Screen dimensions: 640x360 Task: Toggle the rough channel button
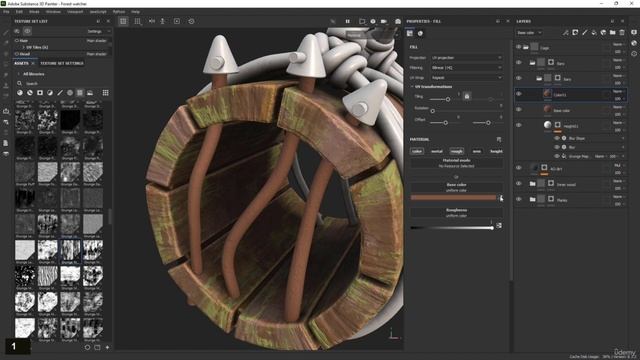(457, 151)
